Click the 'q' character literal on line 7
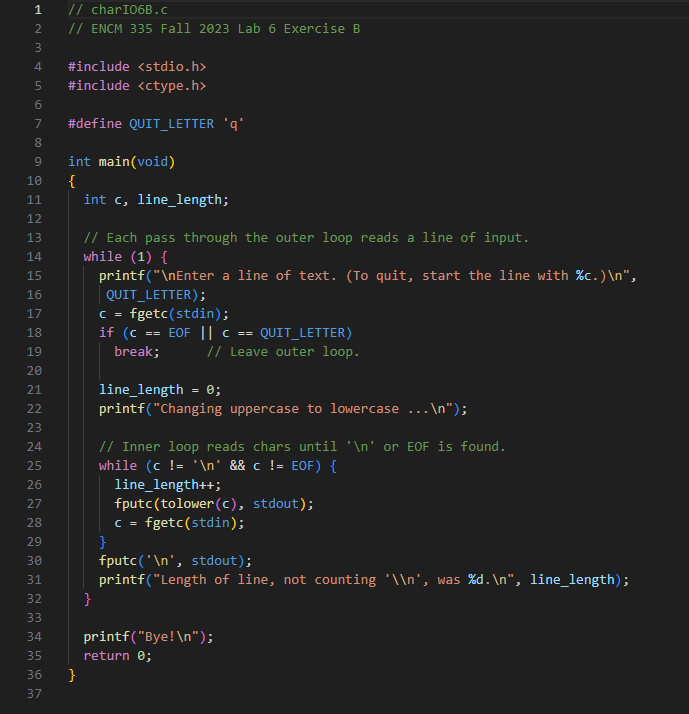The image size is (689, 714). (233, 124)
